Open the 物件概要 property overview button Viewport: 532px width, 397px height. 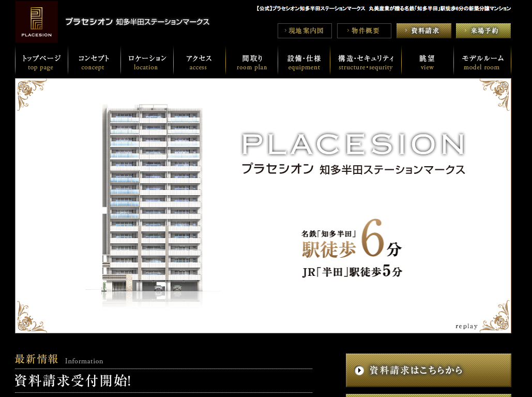point(364,31)
